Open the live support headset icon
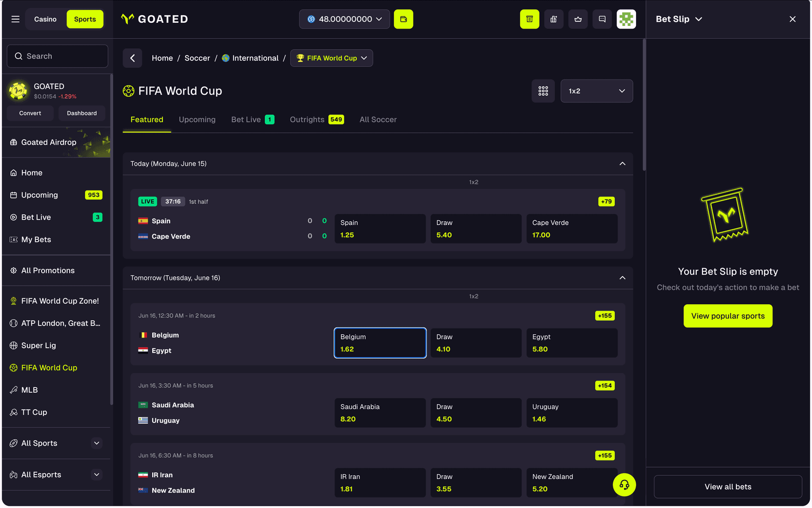The image size is (812, 508). 624,485
